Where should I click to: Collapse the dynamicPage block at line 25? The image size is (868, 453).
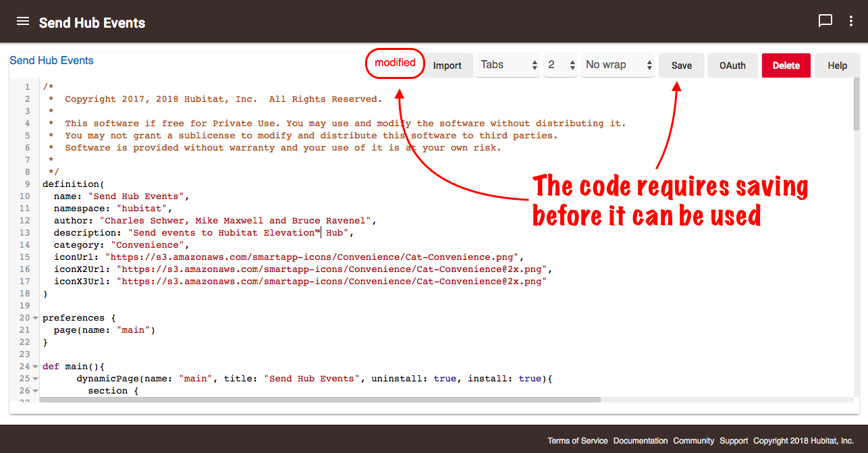[x=35, y=379]
